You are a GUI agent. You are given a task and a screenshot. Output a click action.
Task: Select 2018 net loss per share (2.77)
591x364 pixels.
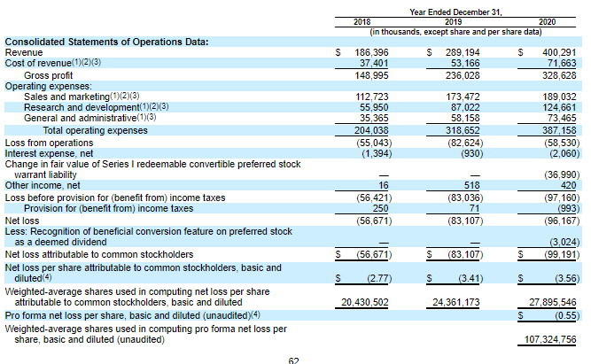(379, 278)
